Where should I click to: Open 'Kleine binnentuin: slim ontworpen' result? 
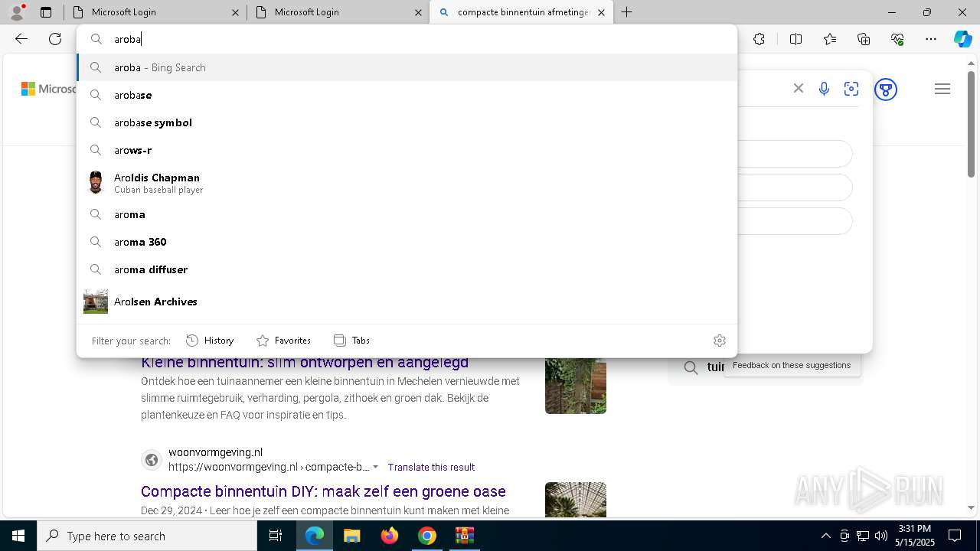coord(305,363)
